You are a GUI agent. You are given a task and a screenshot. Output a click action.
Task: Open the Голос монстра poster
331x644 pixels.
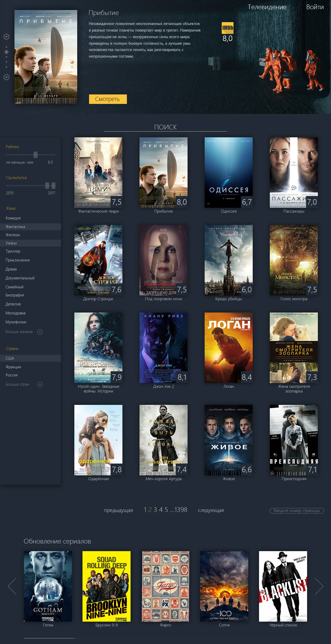click(294, 260)
